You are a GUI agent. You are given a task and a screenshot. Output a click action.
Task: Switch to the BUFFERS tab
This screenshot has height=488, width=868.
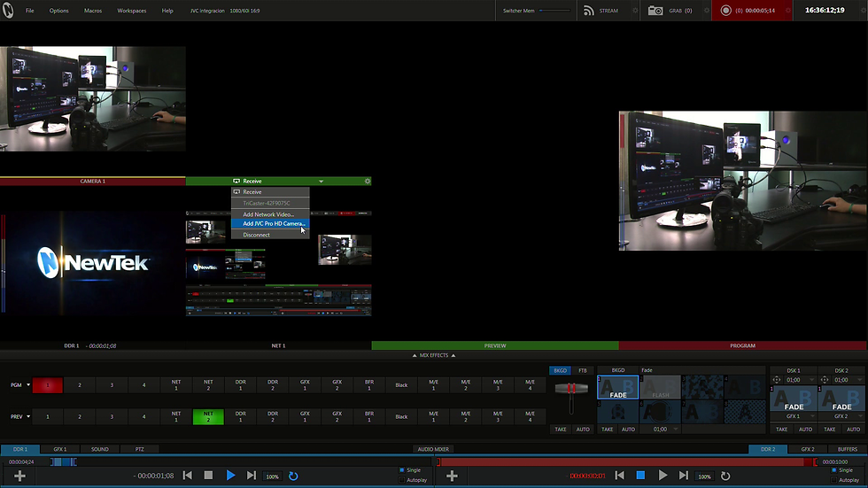click(x=847, y=449)
